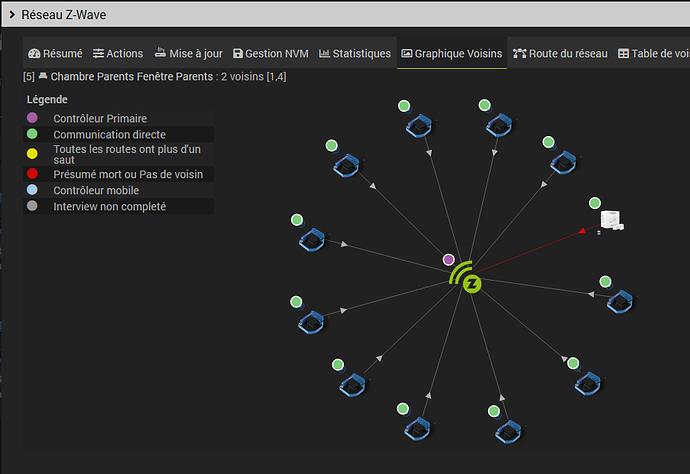This screenshot has height=474, width=690.
Task: Select the Graphique Voisins tab
Action: coord(452,53)
